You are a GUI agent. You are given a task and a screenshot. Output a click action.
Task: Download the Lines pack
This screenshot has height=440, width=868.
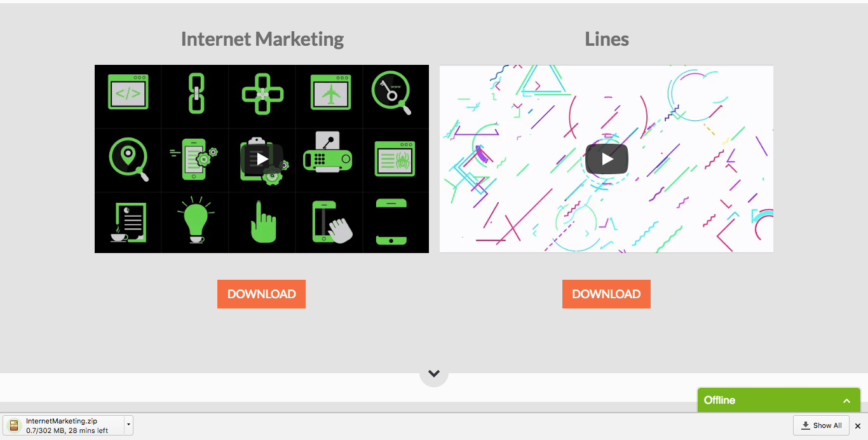click(x=606, y=294)
